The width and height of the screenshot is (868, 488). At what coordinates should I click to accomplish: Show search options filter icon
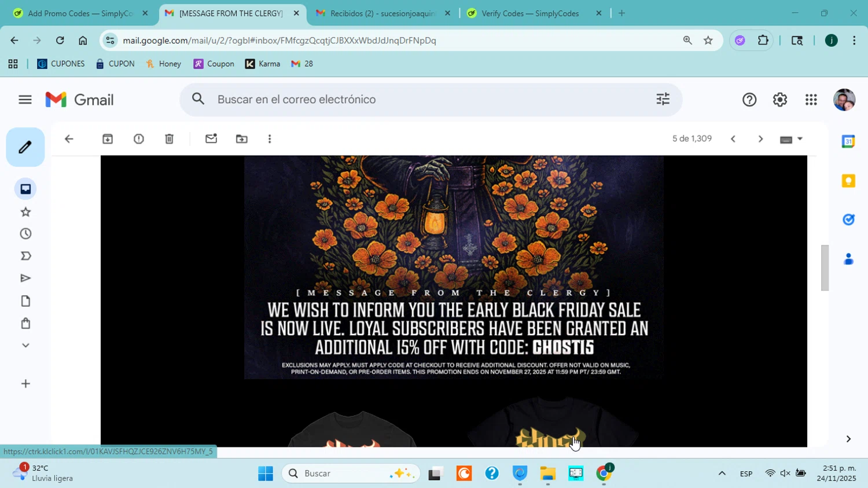663,100
